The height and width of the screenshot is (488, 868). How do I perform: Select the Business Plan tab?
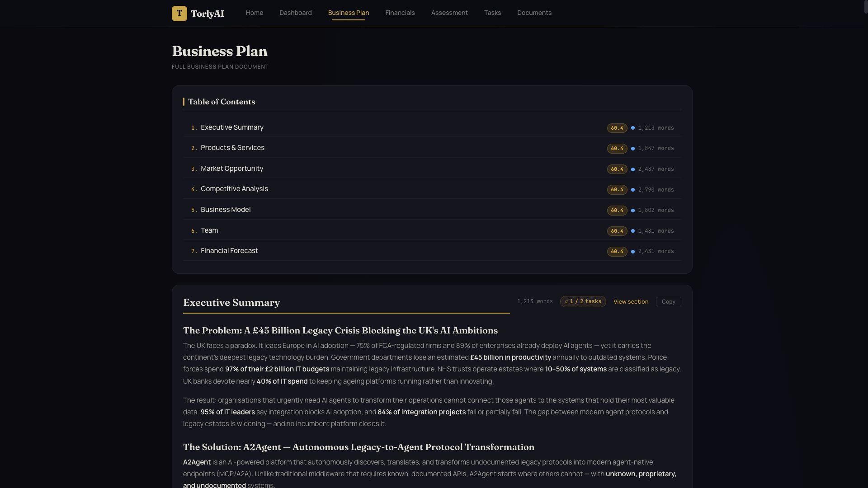348,13
